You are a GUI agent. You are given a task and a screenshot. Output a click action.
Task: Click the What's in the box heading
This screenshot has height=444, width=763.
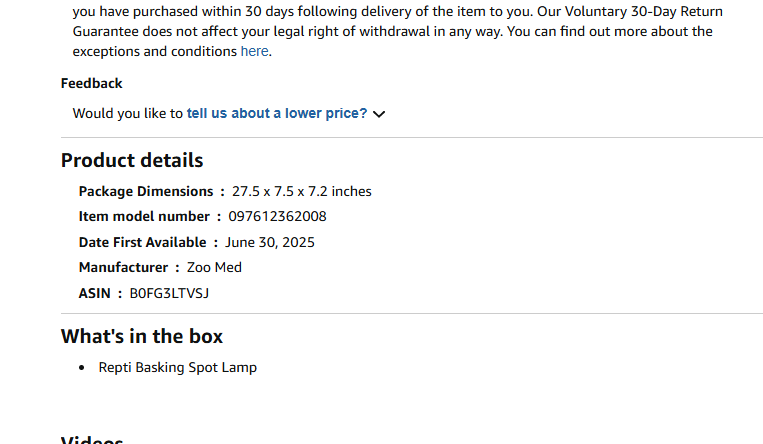tap(142, 336)
